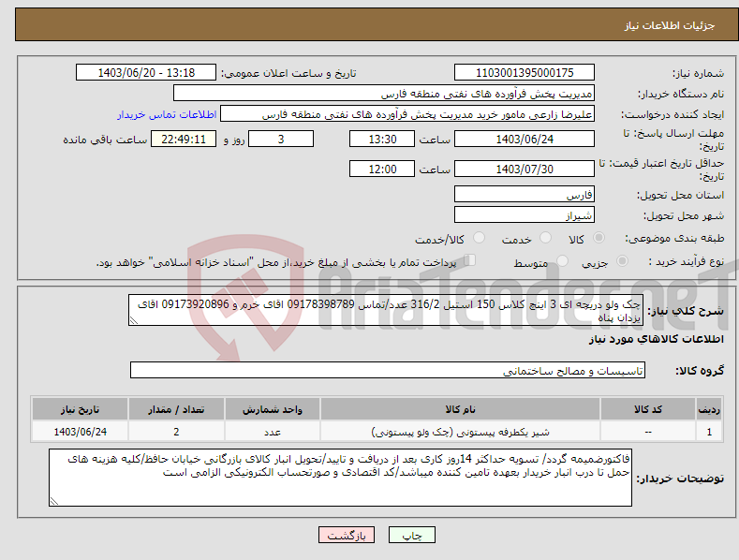This screenshot has height=560, width=739.
Task: Click the کد کالا cell showing --
Action: [x=647, y=432]
